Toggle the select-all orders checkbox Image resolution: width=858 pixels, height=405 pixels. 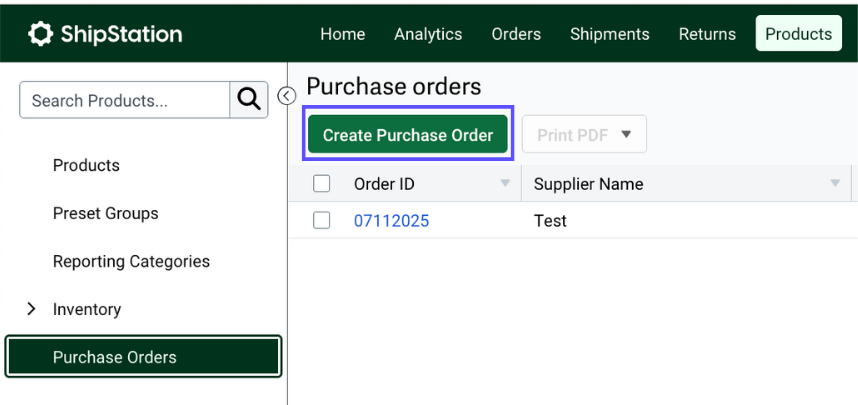coord(322,184)
